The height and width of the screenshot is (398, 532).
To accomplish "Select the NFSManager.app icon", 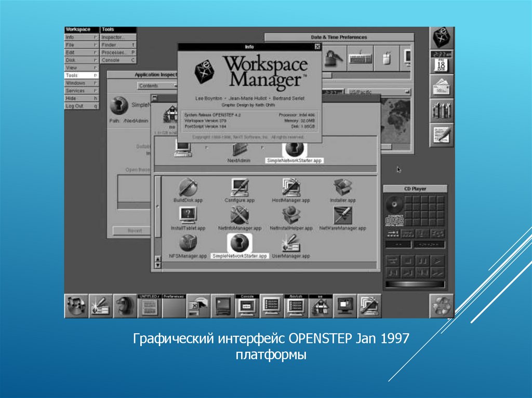I will tap(188, 243).
